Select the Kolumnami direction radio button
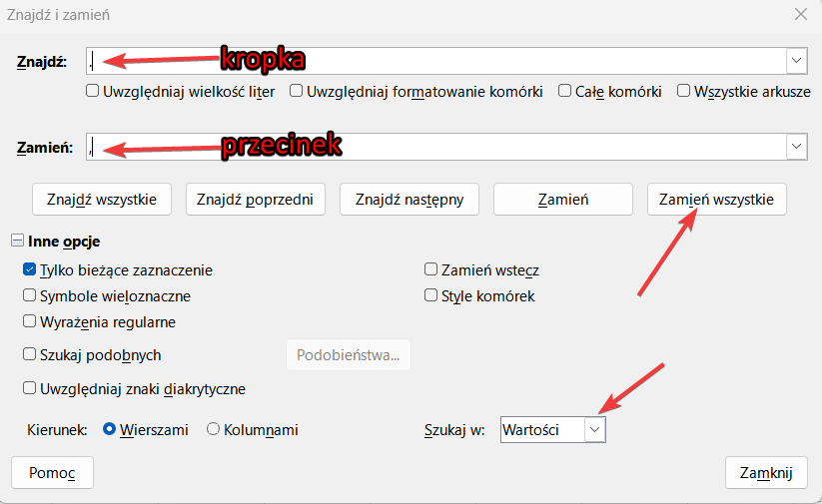Screen dimensions: 822x504 point(213,429)
